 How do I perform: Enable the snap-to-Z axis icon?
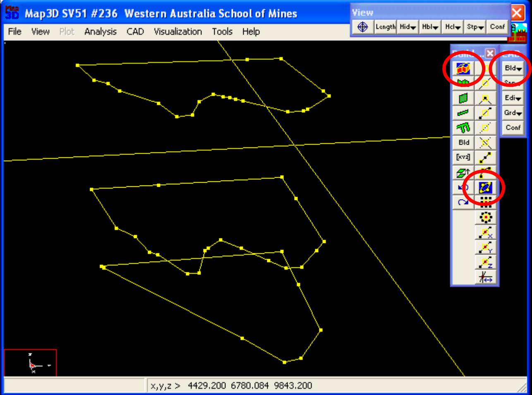[485, 262]
